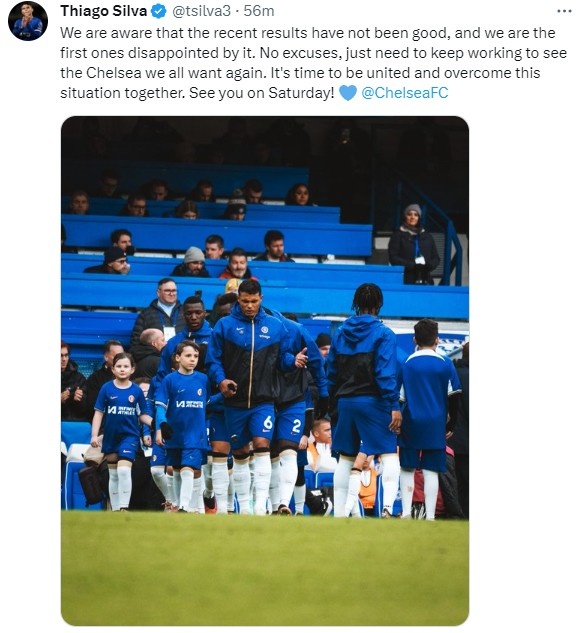Open the round profile avatar picture
The height and width of the screenshot is (633, 585).
(28, 21)
